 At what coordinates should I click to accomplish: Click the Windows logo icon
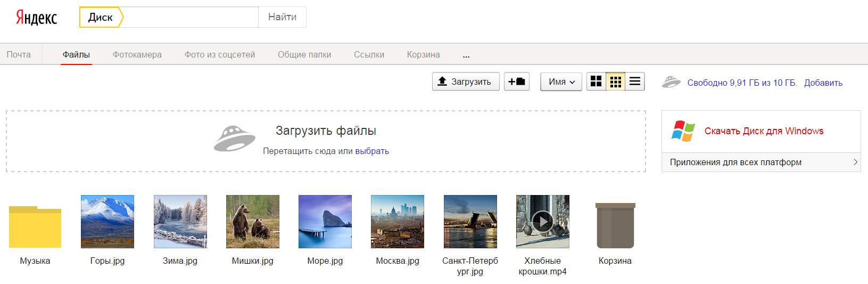pos(683,131)
